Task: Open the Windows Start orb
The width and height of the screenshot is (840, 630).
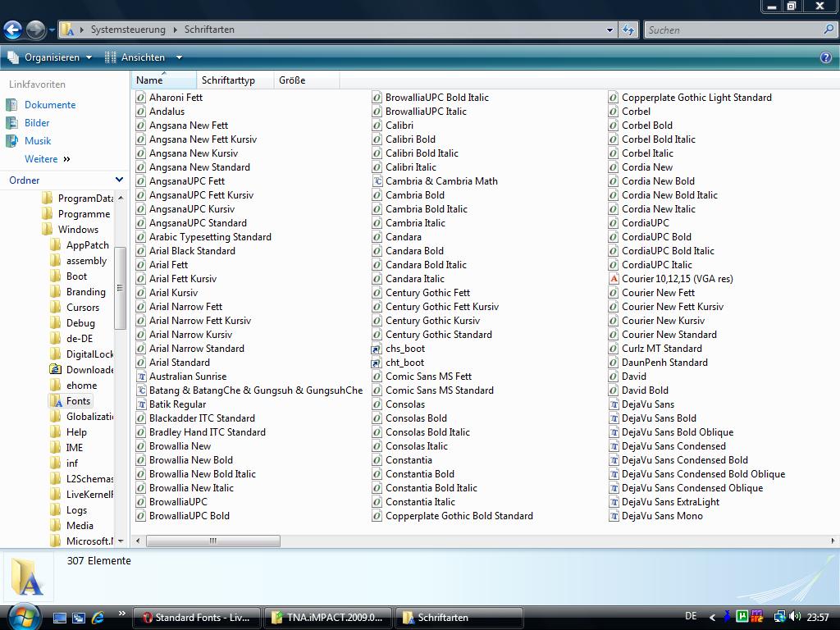Action: (23, 617)
